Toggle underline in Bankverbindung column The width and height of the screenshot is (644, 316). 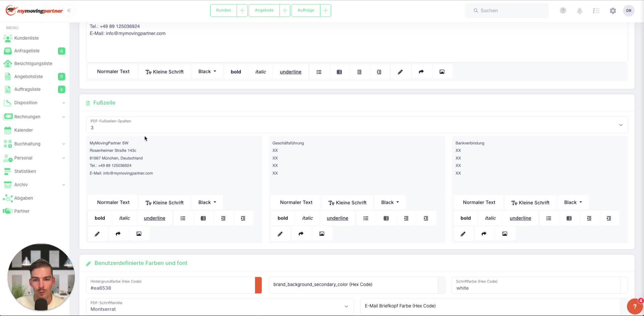[520, 218]
